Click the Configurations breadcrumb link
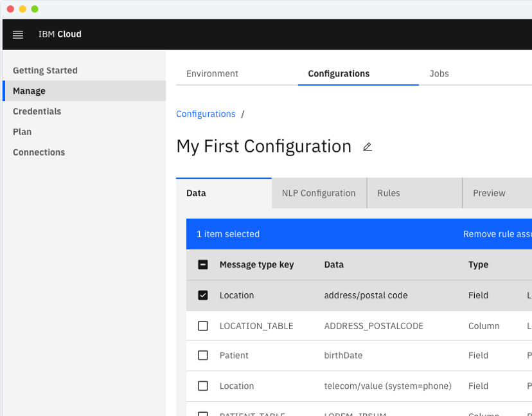Viewport: 532px width, 416px height. click(206, 114)
